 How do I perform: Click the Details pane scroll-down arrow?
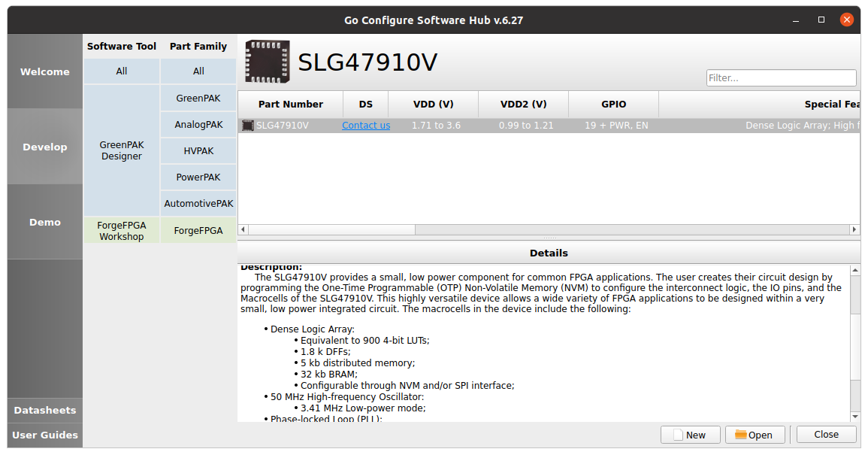tap(855, 417)
